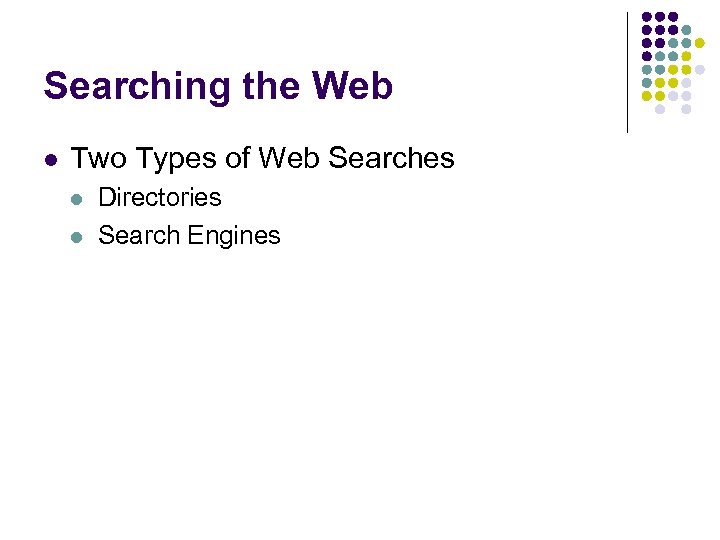
Task: Click the lavender dot farthest right in the grid
Action: [x=699, y=69]
